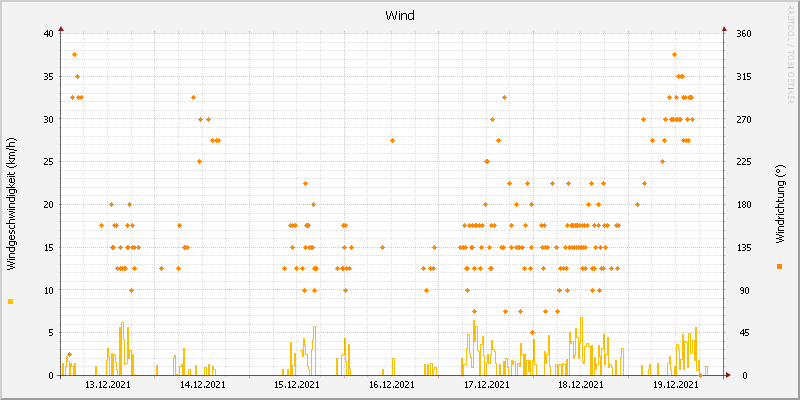Click the arrowhead at time axis end

[x=728, y=375]
